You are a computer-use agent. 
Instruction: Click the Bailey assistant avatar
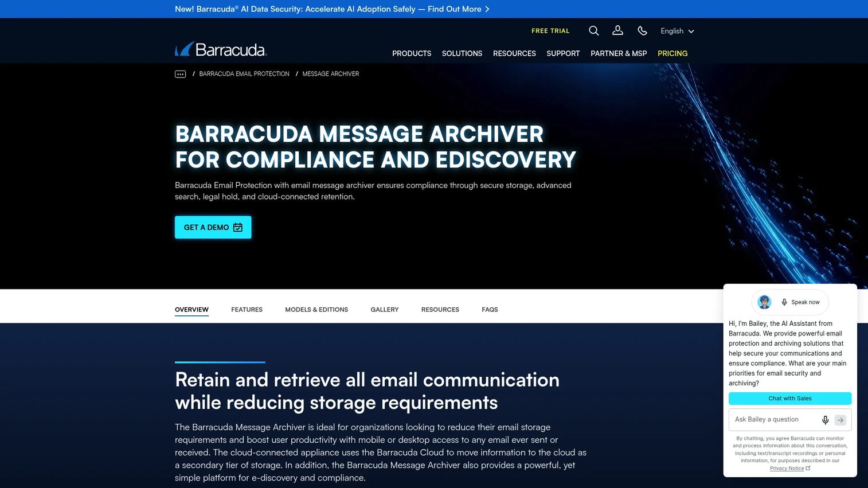pos(764,302)
